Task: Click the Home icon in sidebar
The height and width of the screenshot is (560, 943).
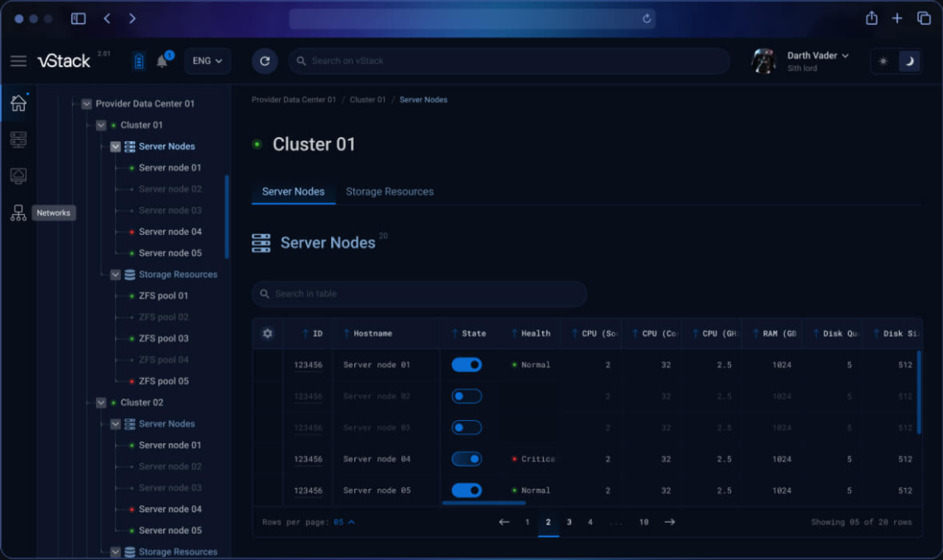Action: point(18,103)
